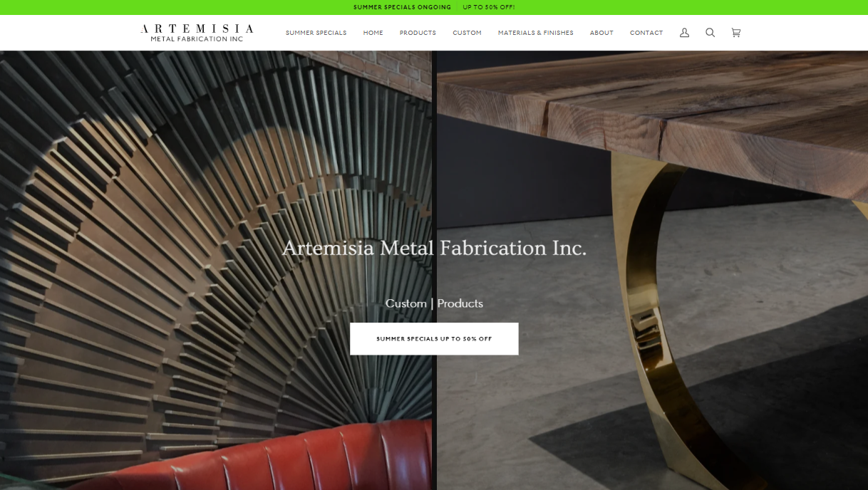The width and height of the screenshot is (868, 490).
Task: Select the word Custom in hero subtitle
Action: tap(405, 303)
